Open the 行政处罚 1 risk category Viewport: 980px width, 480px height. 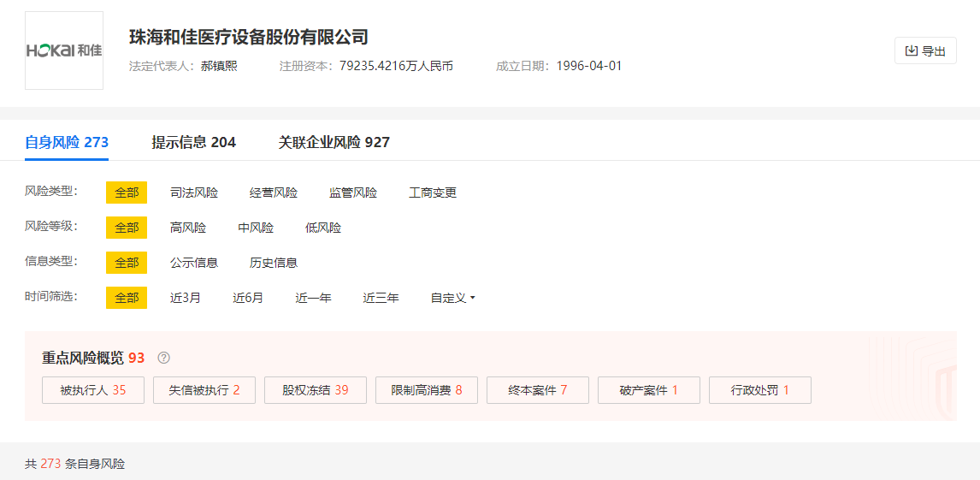pyautogui.click(x=760, y=390)
